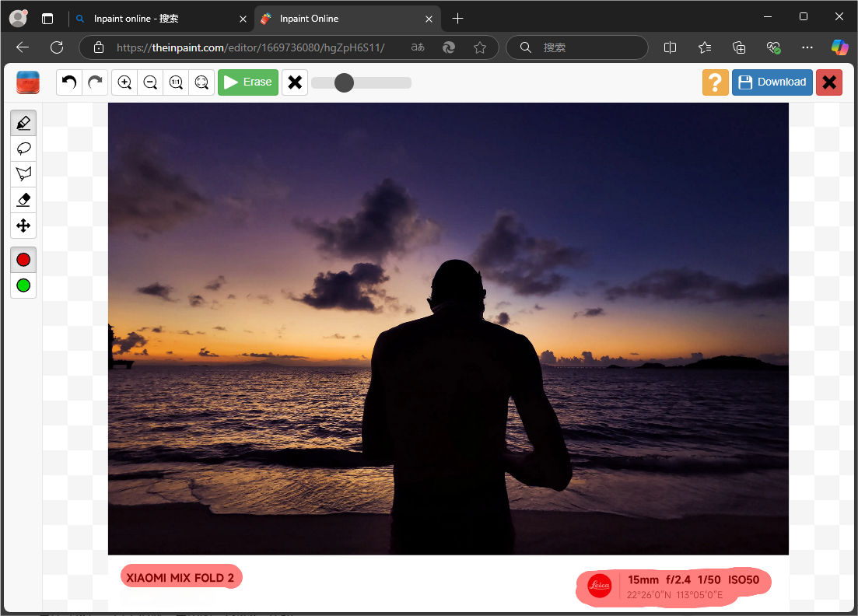
Task: Select the lasso selection tool
Action: click(x=23, y=149)
